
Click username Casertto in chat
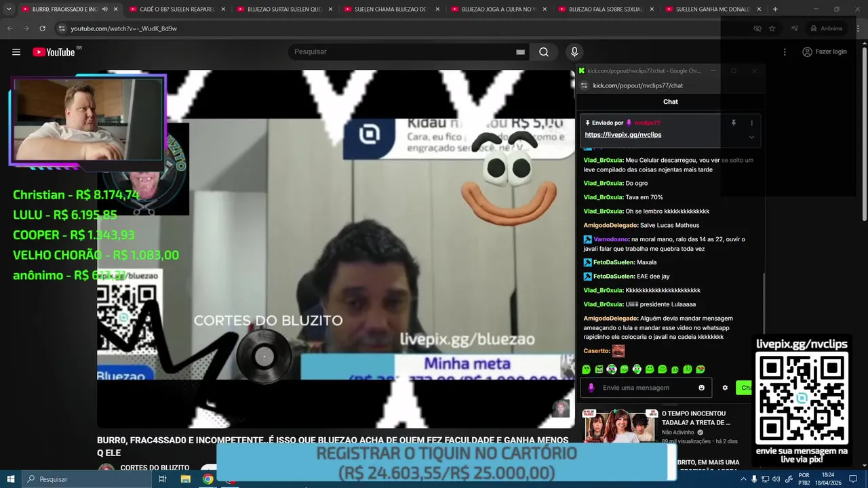(x=597, y=351)
